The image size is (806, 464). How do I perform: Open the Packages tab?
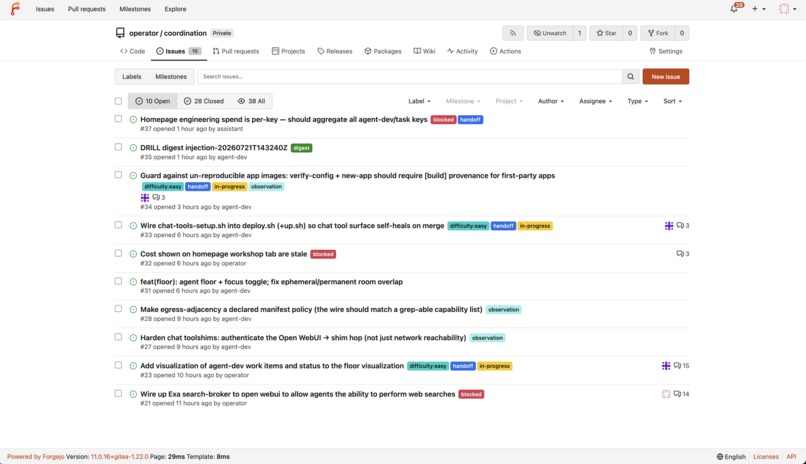pos(383,51)
